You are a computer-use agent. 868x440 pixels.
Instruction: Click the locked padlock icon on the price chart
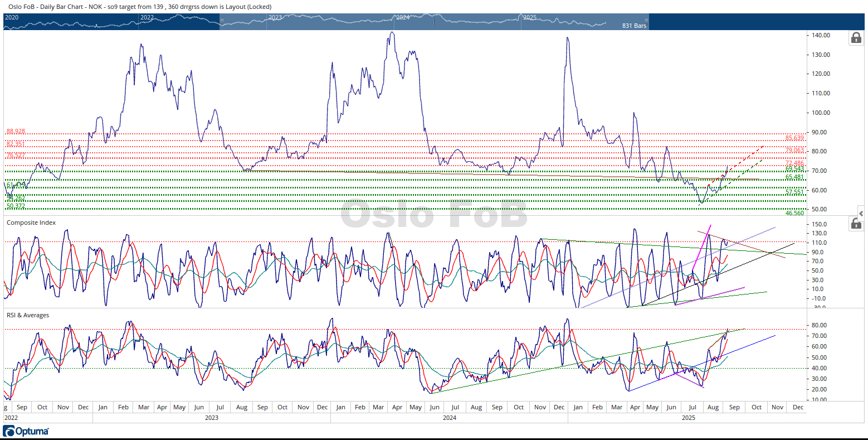coord(856,38)
